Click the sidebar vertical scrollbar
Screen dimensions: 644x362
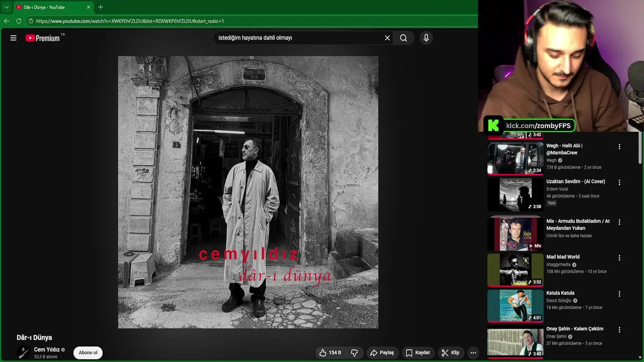pyautogui.click(x=640, y=148)
